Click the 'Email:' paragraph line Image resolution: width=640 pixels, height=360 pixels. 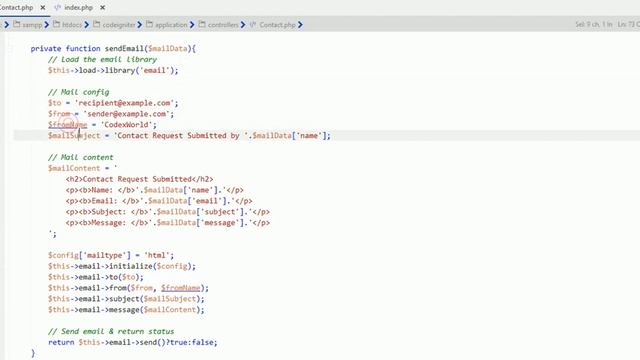point(159,201)
